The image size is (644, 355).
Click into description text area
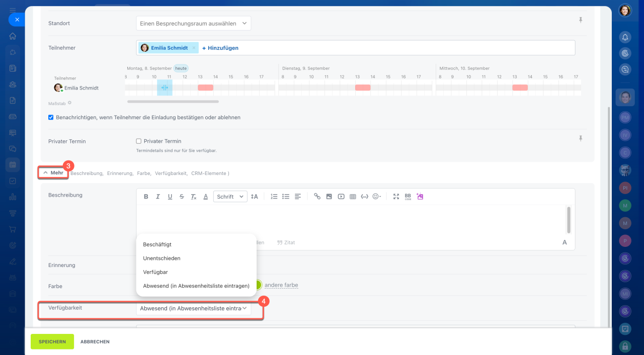(351, 219)
